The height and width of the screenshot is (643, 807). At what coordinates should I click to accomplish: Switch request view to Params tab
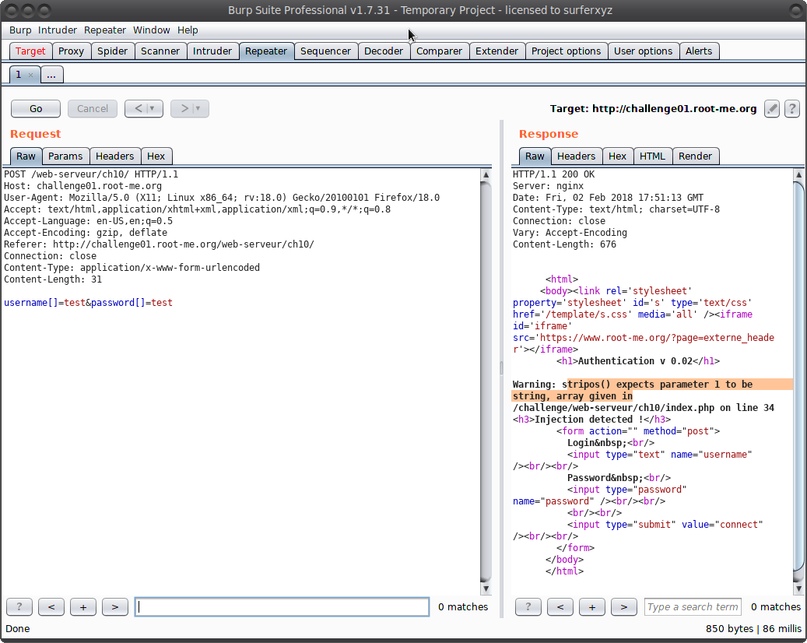click(65, 156)
